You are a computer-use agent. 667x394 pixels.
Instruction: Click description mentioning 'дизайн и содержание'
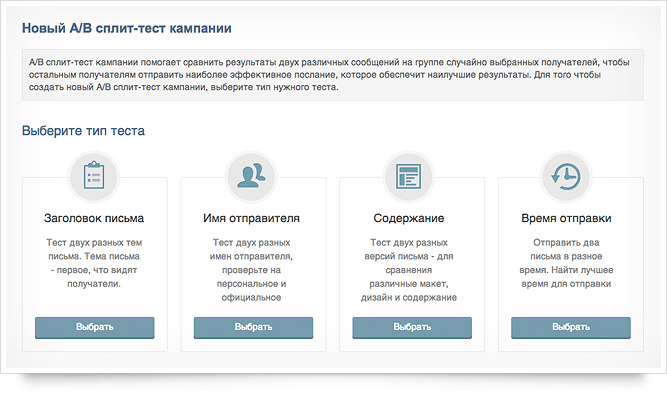pos(409,270)
